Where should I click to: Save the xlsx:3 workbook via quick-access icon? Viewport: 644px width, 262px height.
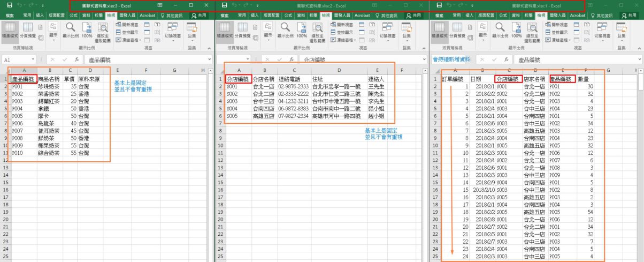click(x=9, y=5)
